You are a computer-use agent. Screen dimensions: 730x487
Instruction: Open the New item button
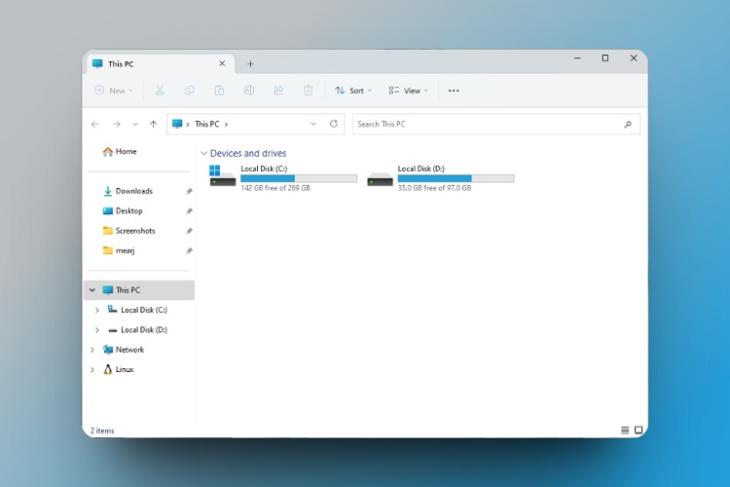coord(114,90)
